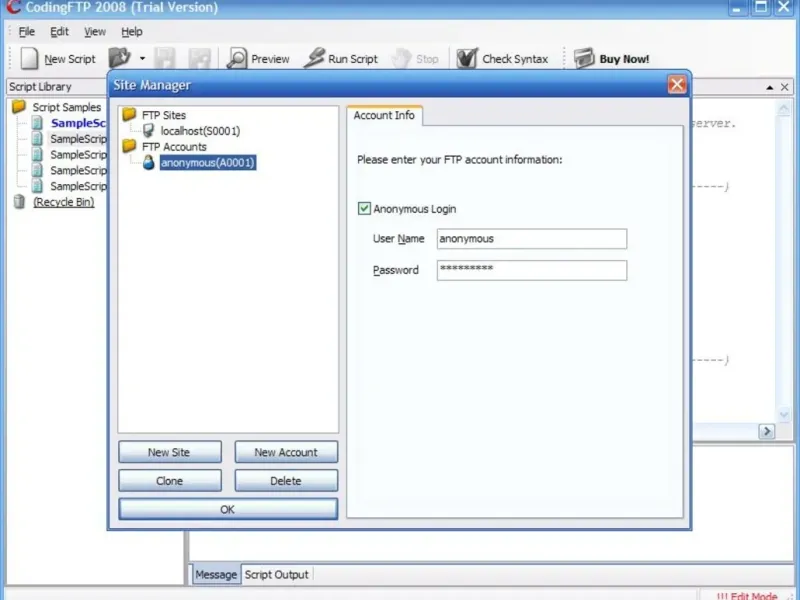Click the disabled save-all icon in toolbar
Viewport: 800px width, 600px height.
pos(199,59)
